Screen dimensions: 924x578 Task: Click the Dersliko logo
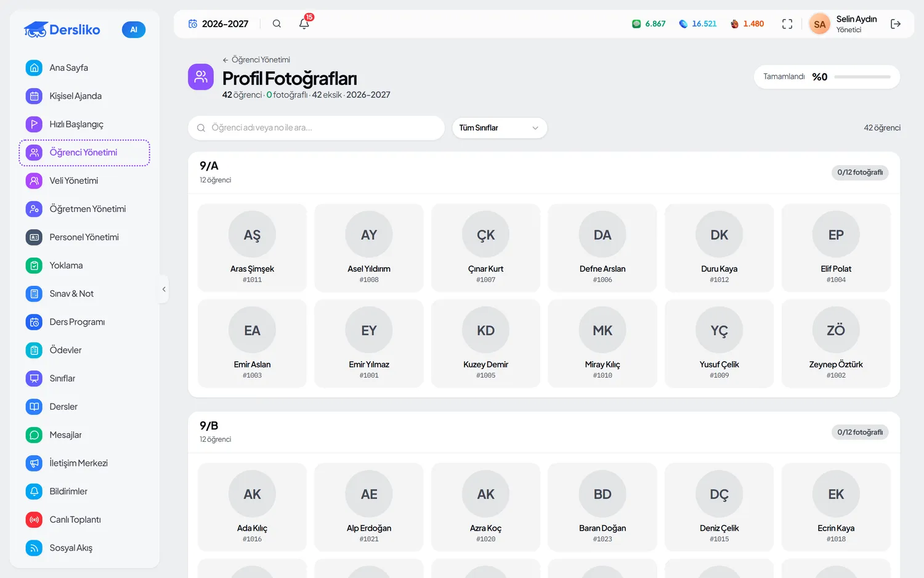[62, 30]
